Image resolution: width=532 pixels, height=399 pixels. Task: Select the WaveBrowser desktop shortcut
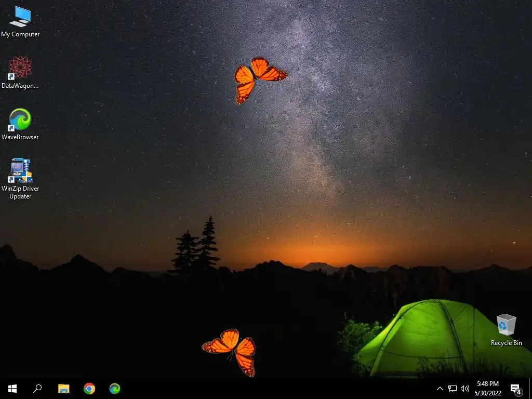[x=20, y=124]
